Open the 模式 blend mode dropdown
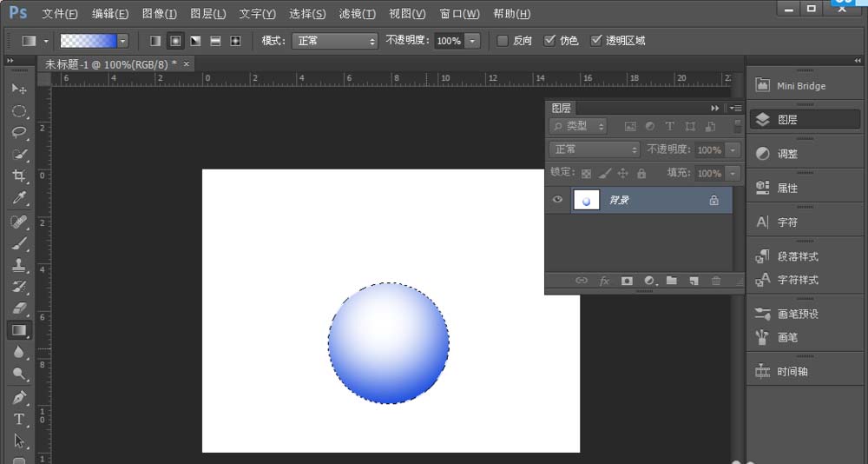Viewport: 868px width, 464px height. 334,41
